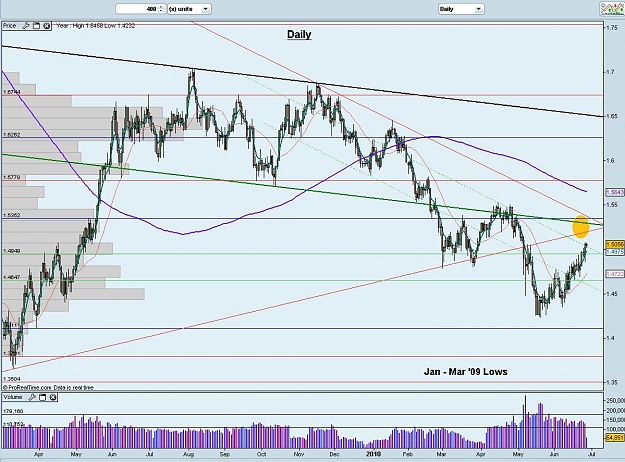Maximize the Volume panel window icon
625x462 pixels.
[x=43, y=397]
